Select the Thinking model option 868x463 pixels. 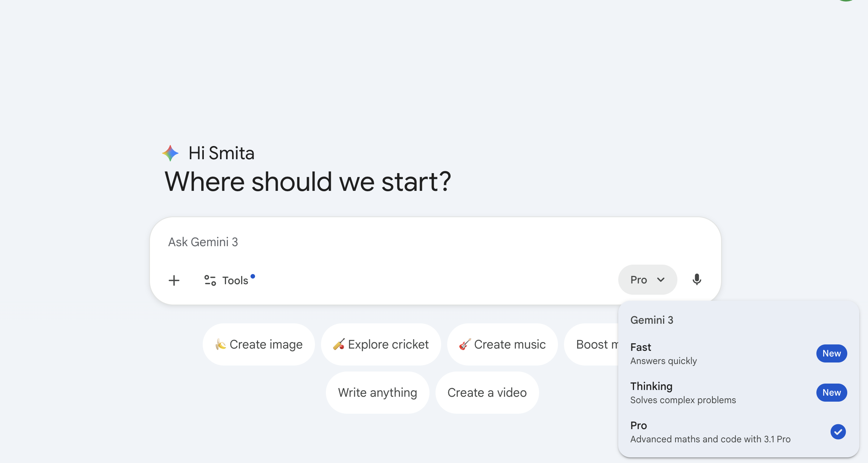tap(738, 393)
